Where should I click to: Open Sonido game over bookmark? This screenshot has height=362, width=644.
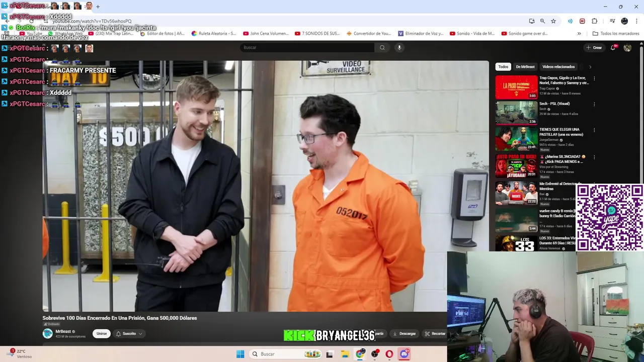(524, 34)
